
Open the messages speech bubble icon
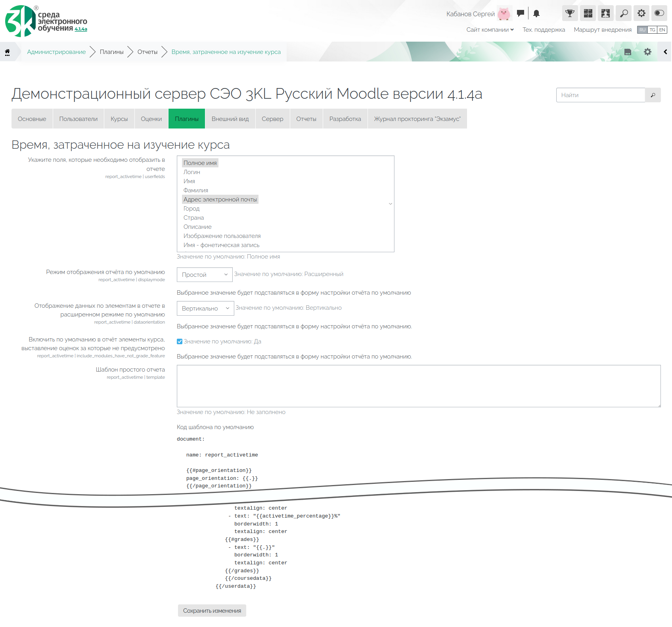521,13
